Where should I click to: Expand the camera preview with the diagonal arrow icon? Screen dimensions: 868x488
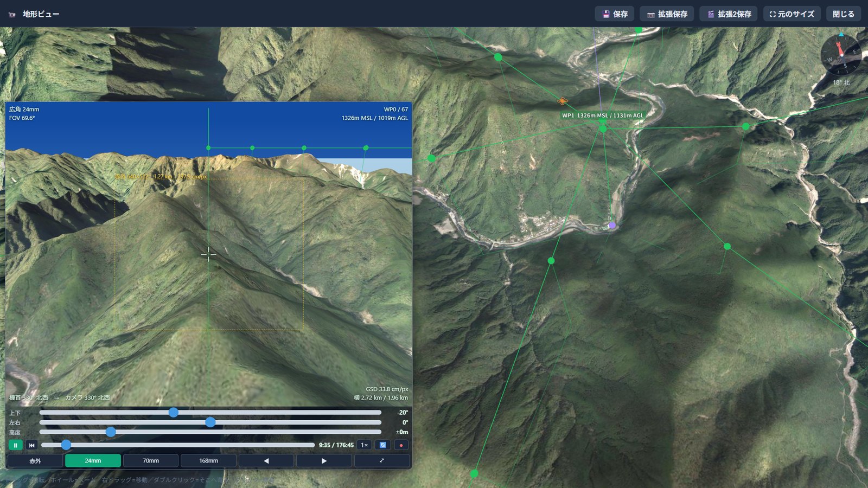382,461
